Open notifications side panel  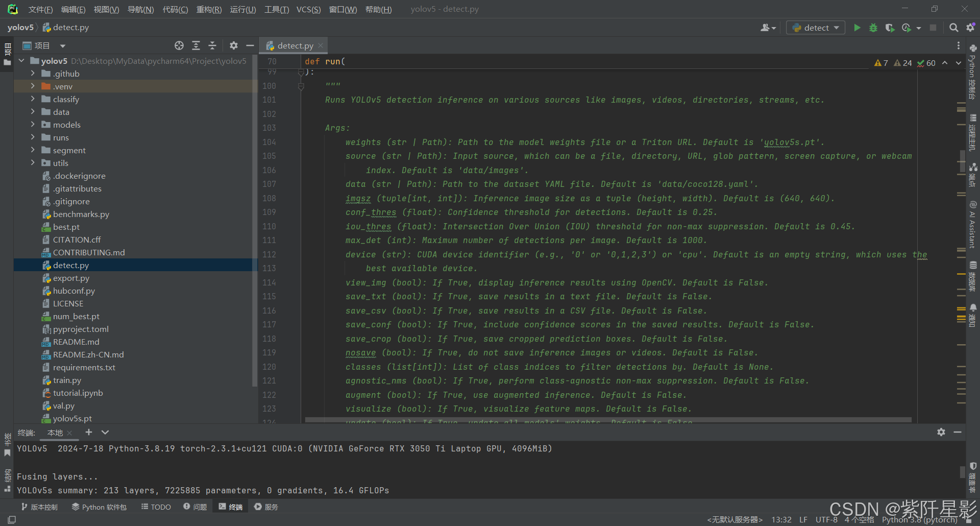tap(973, 316)
